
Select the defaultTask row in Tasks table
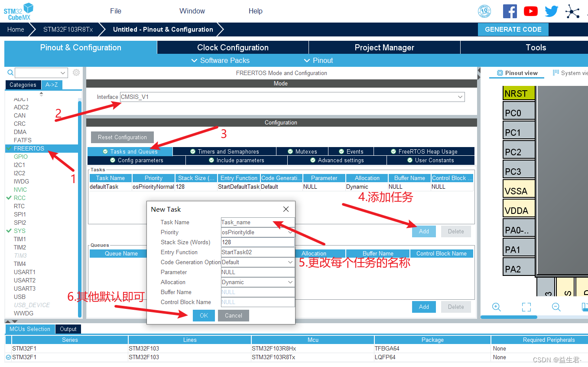point(281,187)
